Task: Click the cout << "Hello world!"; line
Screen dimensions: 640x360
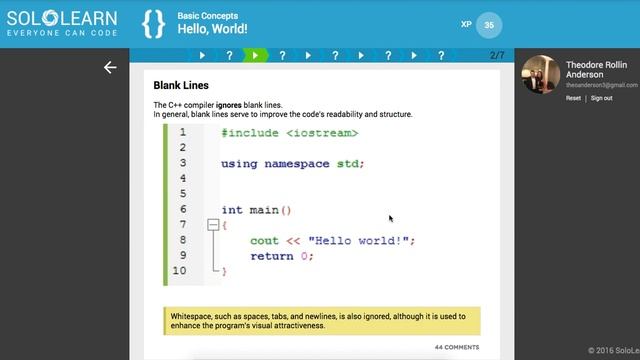Action: [x=333, y=241]
